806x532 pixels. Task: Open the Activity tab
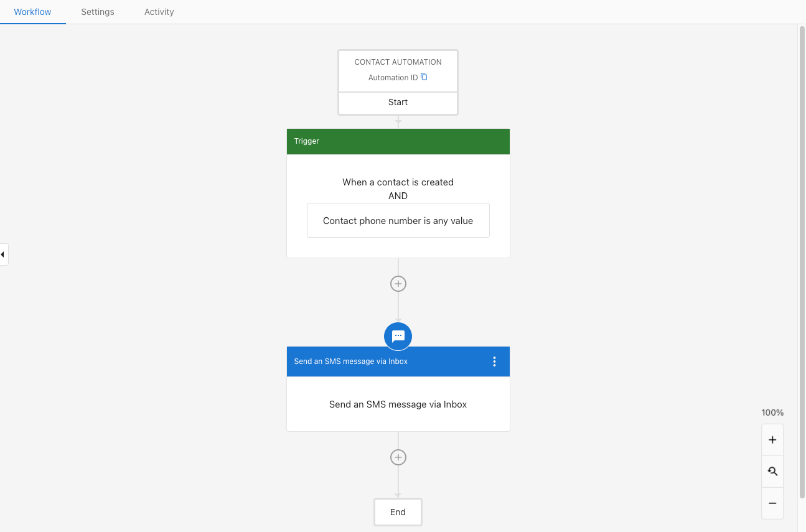tap(159, 12)
